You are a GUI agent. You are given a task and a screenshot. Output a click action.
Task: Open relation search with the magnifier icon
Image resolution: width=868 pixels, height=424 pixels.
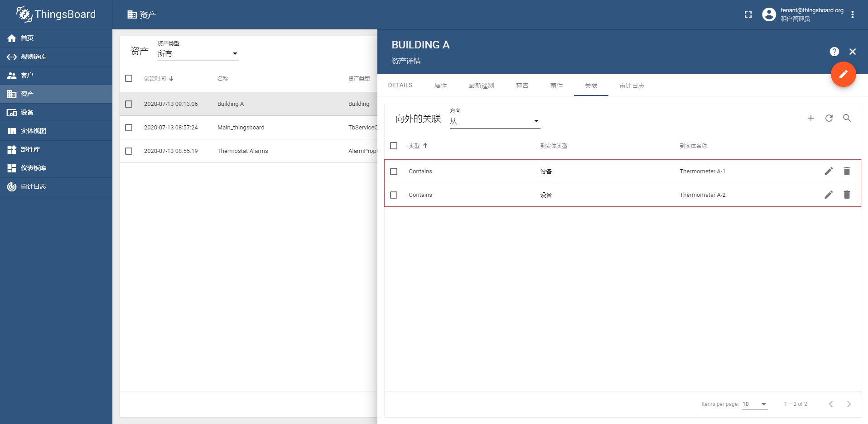coord(847,118)
